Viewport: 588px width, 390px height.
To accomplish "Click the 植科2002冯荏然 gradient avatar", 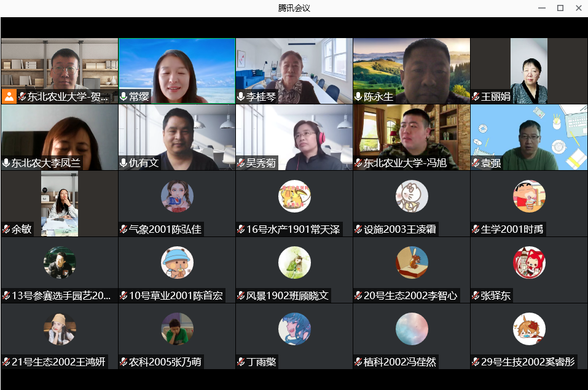I will [x=412, y=329].
